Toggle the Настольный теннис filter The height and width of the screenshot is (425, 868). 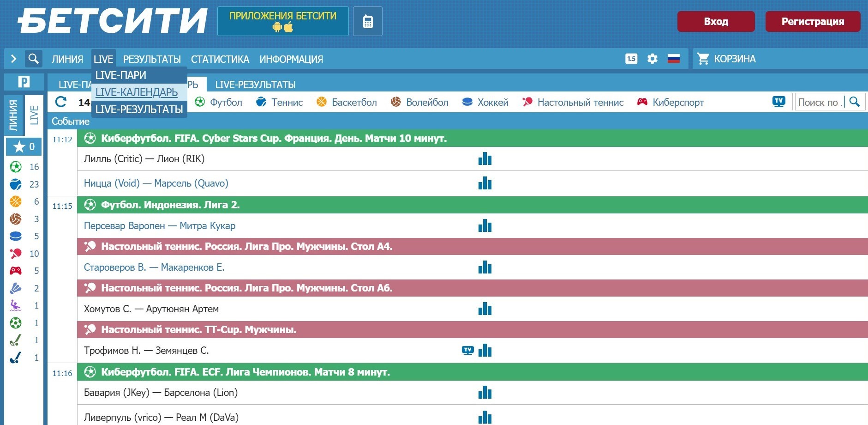point(573,102)
